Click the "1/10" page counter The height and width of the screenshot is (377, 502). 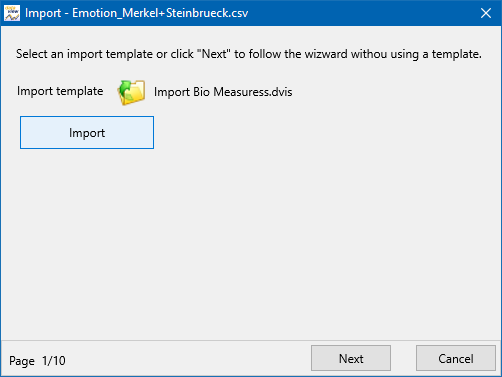click(x=54, y=361)
